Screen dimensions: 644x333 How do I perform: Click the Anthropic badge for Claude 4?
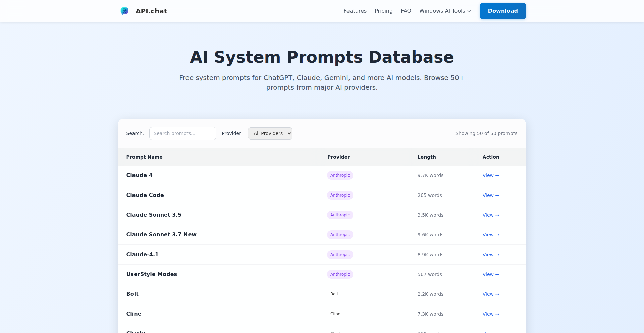(340, 175)
